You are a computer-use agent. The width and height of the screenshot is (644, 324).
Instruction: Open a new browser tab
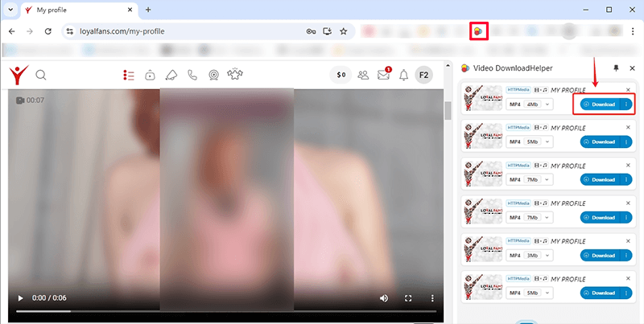click(148, 10)
